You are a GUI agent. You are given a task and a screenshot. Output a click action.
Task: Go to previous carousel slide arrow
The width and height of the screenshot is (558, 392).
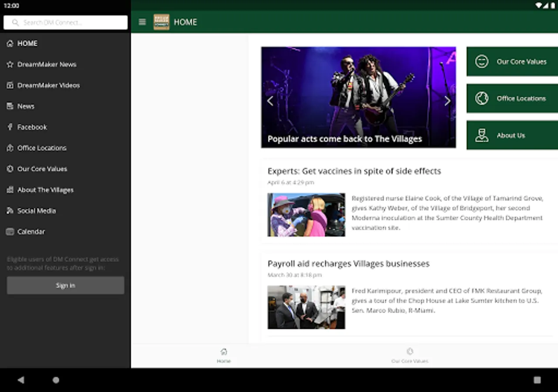(x=270, y=101)
